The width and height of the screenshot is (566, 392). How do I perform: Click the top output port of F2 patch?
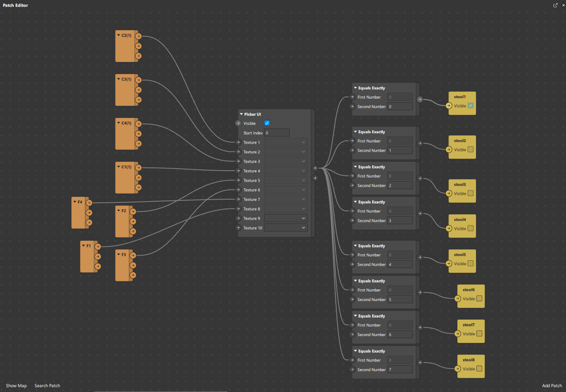[x=133, y=212]
